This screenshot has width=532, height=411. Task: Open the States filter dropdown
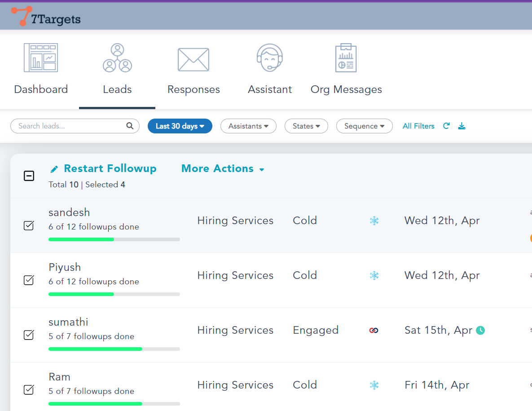tap(306, 126)
